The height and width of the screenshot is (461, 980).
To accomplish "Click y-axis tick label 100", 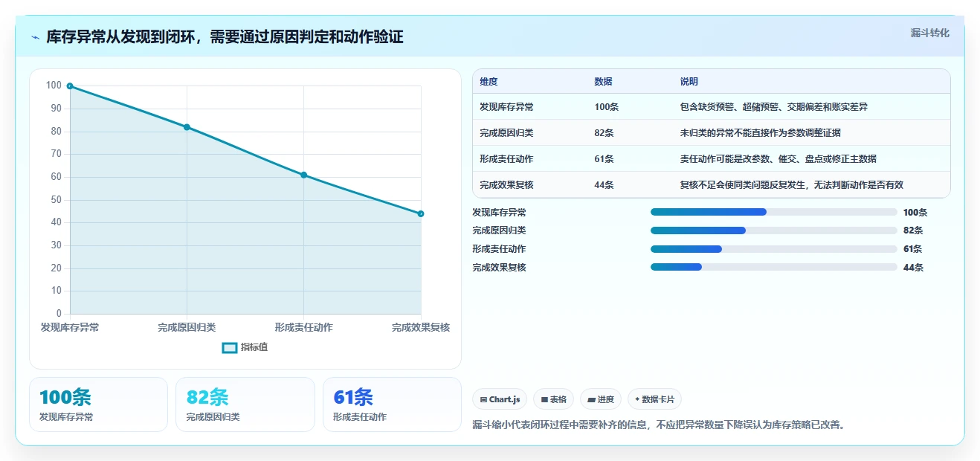I will [x=54, y=86].
